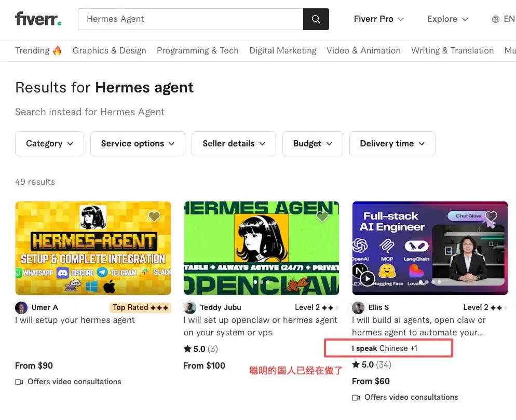Open the Delivery time filter
Viewport: 516px width, 420px height.
(392, 144)
